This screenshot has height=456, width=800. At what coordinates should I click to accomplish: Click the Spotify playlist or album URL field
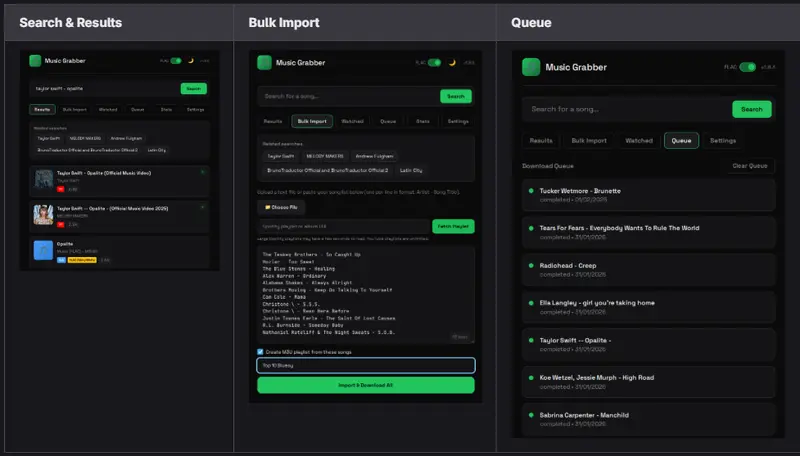(344, 226)
